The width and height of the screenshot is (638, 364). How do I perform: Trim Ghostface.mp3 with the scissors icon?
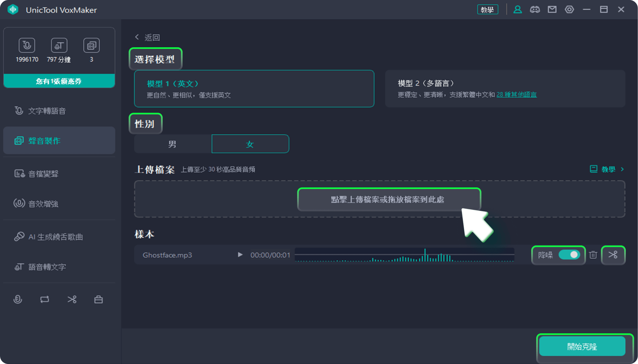pos(613,255)
